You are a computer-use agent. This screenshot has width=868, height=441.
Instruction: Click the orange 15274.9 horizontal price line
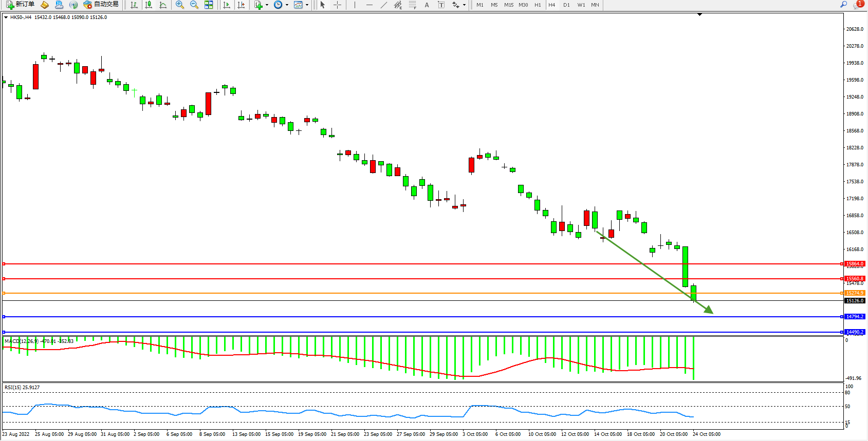[411, 293]
